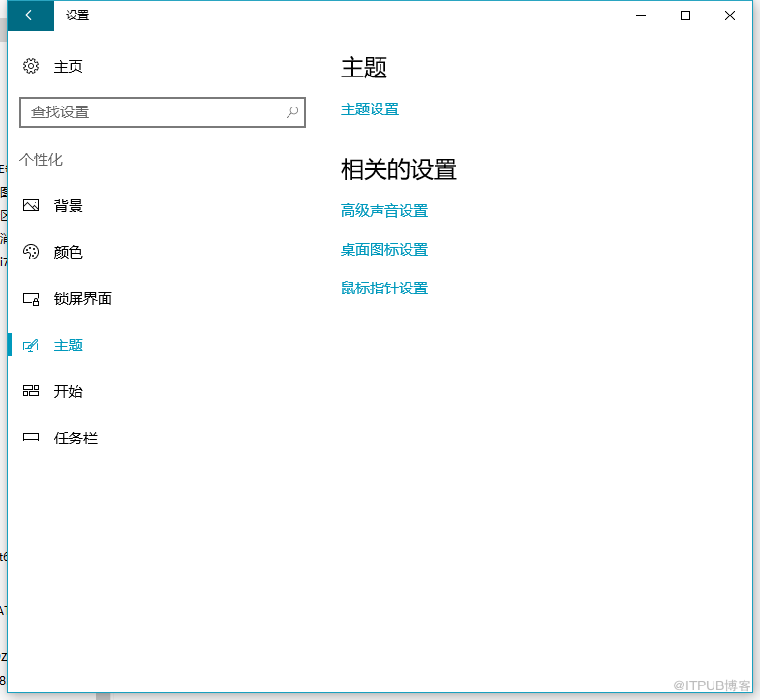The image size is (760, 700).
Task: Close the 设置 window
Action: pos(730,15)
